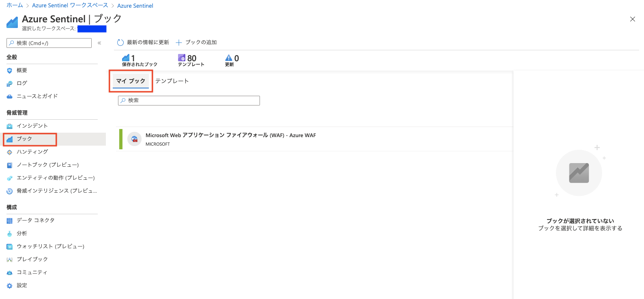Click the ノートブック (プレビュー) icon
Image resolution: width=644 pixels, height=299 pixels.
click(10, 165)
